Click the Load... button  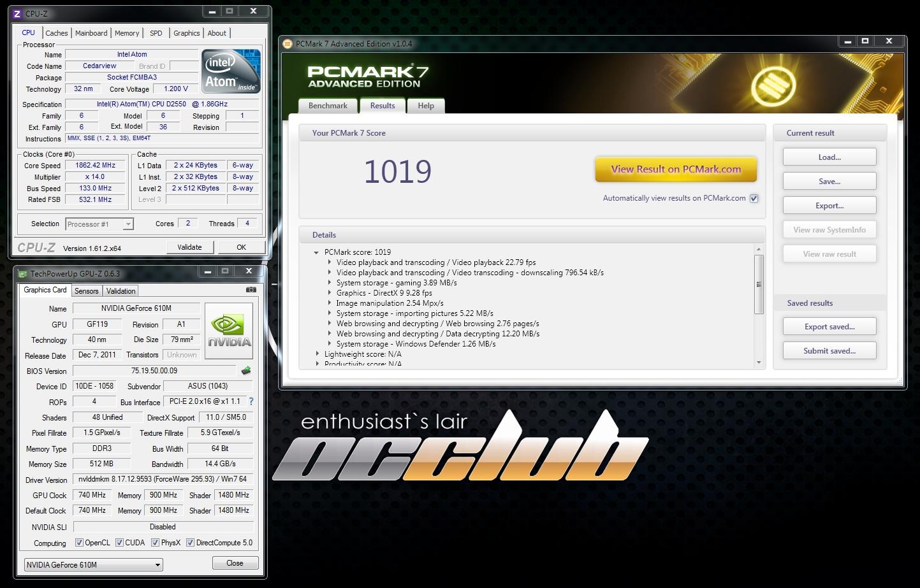829,157
